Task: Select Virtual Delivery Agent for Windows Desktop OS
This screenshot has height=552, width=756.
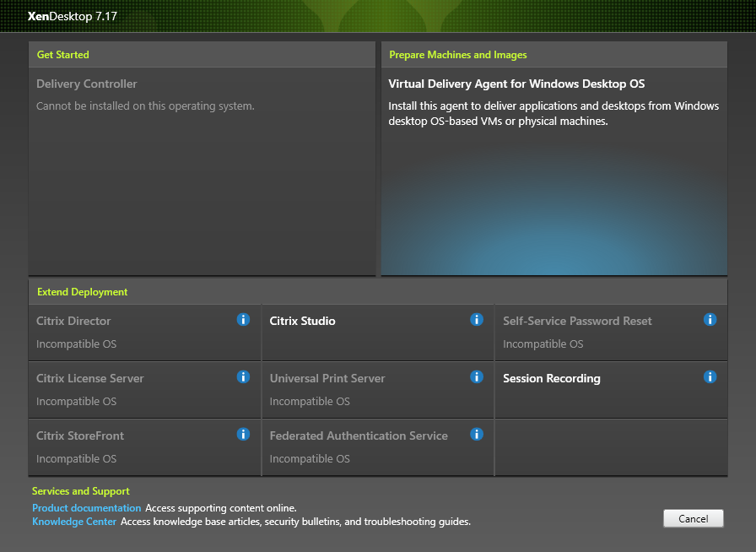Action: (554, 171)
